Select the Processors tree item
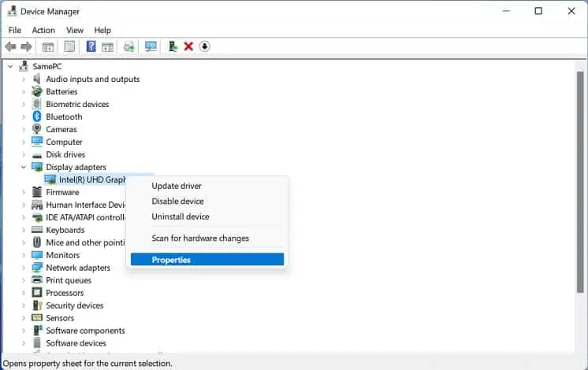 click(65, 293)
